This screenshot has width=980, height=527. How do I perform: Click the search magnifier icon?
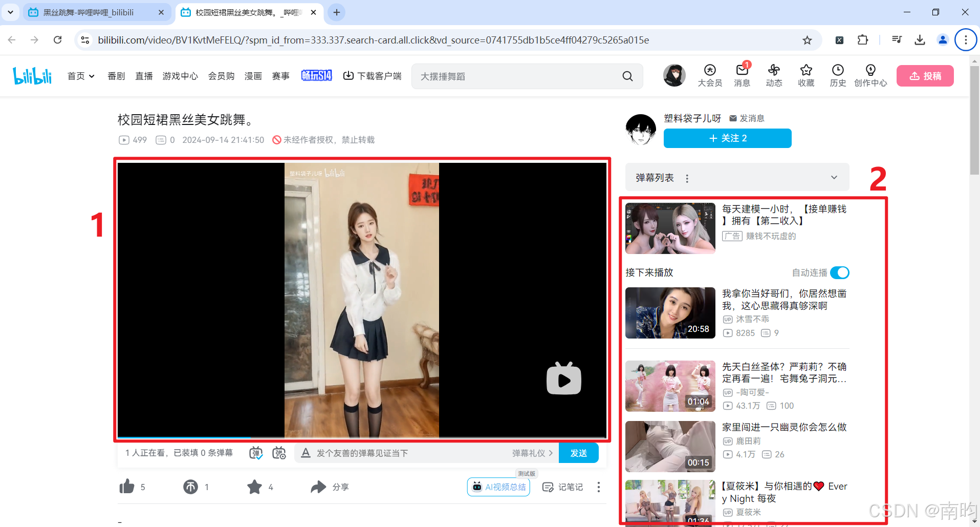click(x=627, y=76)
